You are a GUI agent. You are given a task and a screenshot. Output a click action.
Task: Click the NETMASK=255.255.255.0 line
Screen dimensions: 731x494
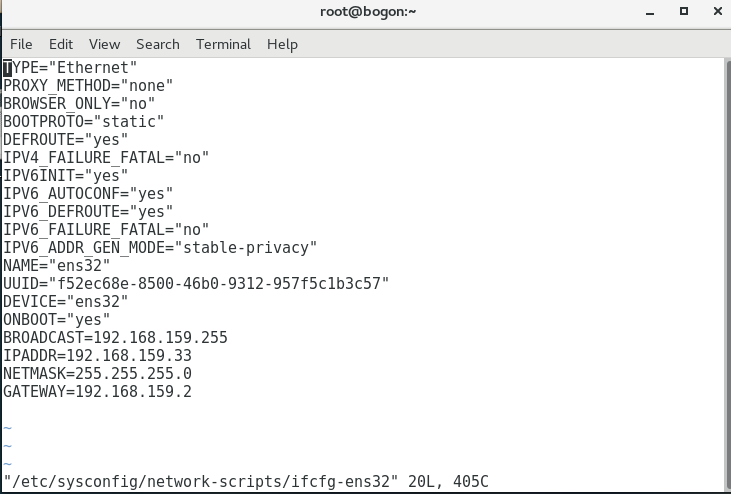[97, 374]
